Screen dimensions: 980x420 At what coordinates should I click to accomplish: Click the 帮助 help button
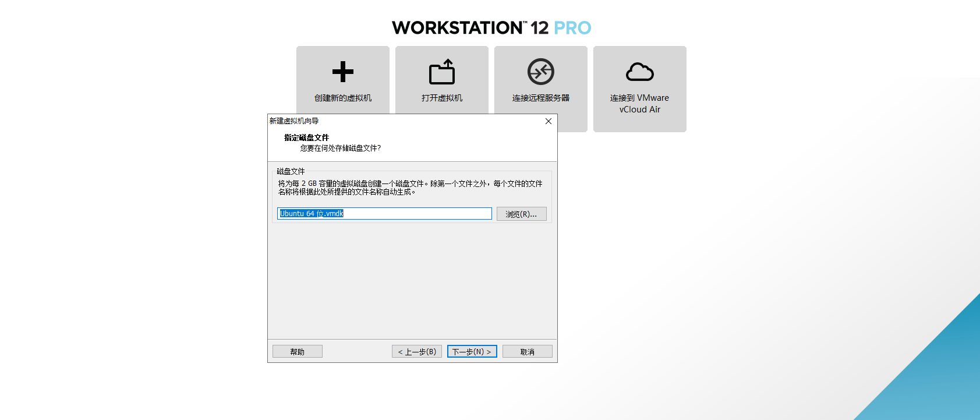click(298, 352)
